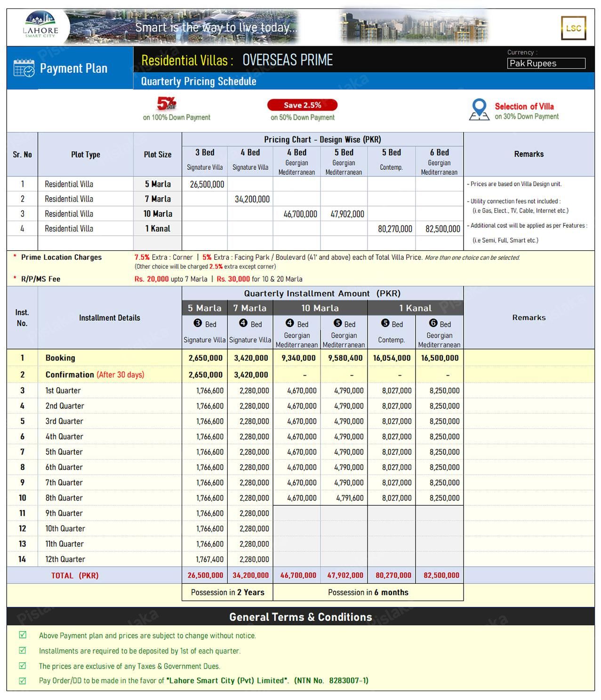Click the Payment Plan calendar icon

[24, 68]
